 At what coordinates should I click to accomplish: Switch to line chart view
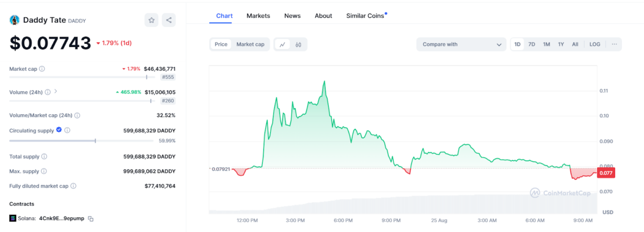282,44
